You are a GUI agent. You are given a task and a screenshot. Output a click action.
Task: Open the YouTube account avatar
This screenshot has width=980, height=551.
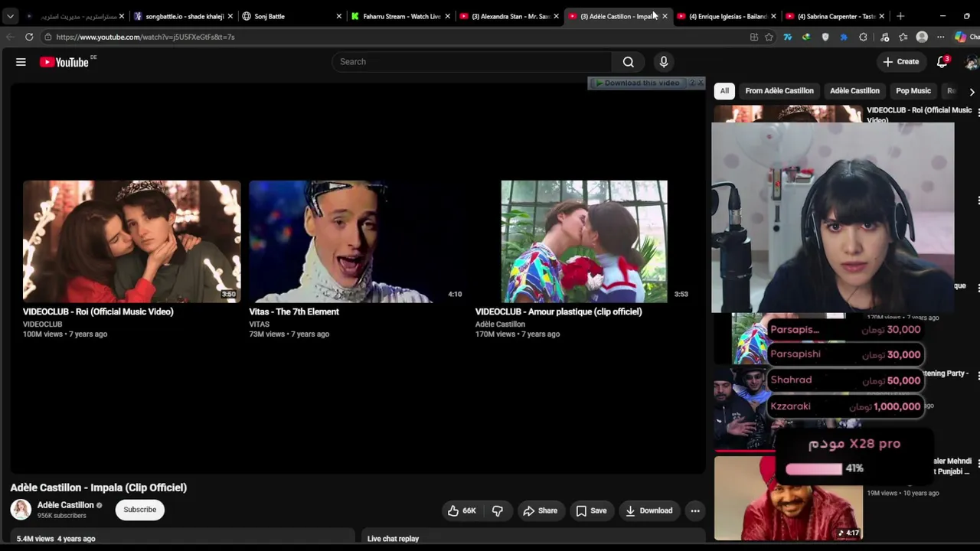(972, 62)
